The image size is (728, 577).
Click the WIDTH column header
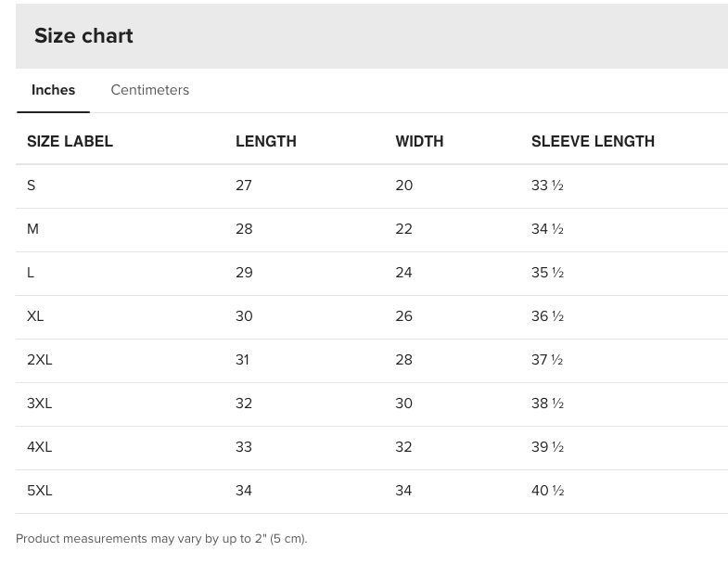(x=419, y=141)
